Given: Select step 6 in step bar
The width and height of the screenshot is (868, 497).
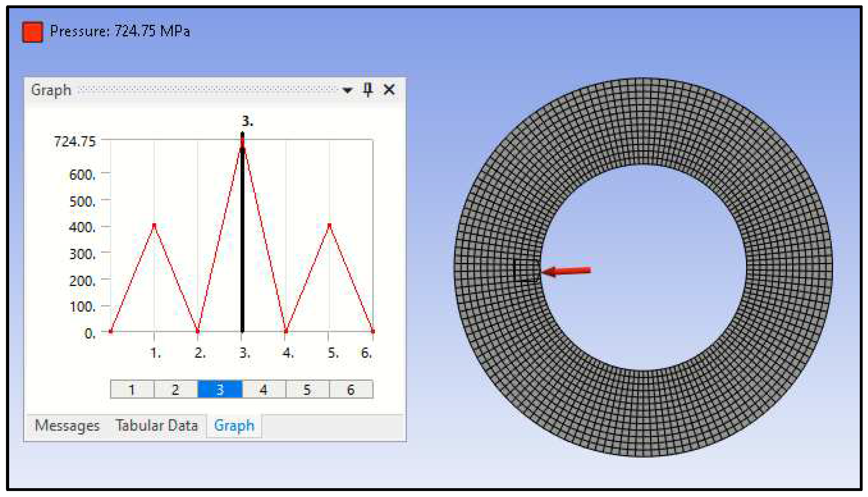Looking at the screenshot, I should [351, 390].
